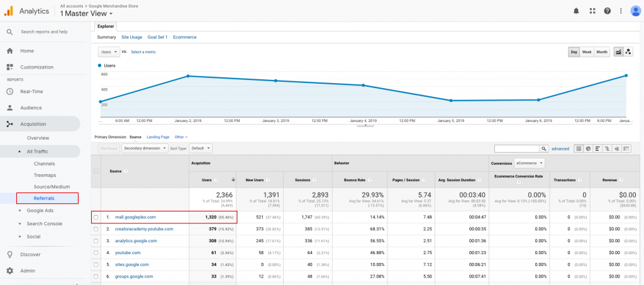
Task: Switch to the Goal Set 1 tab
Action: pyautogui.click(x=158, y=37)
